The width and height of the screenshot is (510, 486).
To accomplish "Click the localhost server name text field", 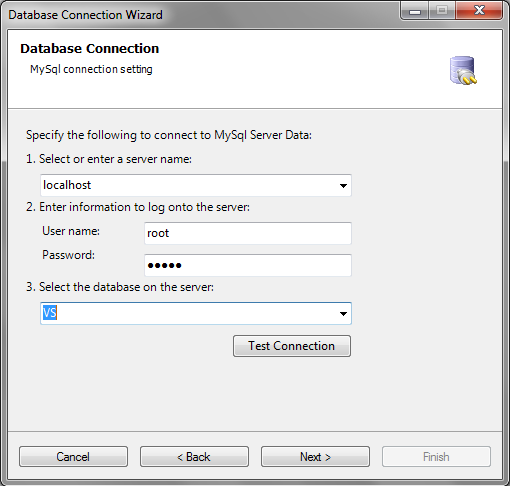I will tap(188, 185).
